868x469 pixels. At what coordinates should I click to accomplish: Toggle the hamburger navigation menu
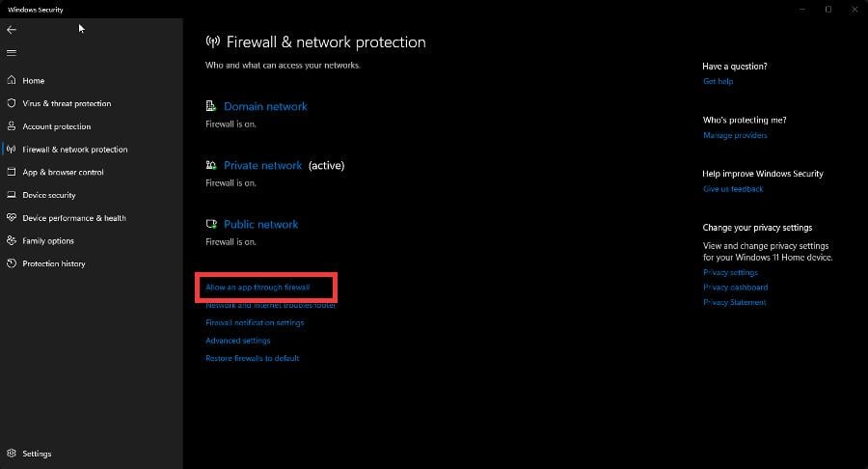[x=11, y=53]
